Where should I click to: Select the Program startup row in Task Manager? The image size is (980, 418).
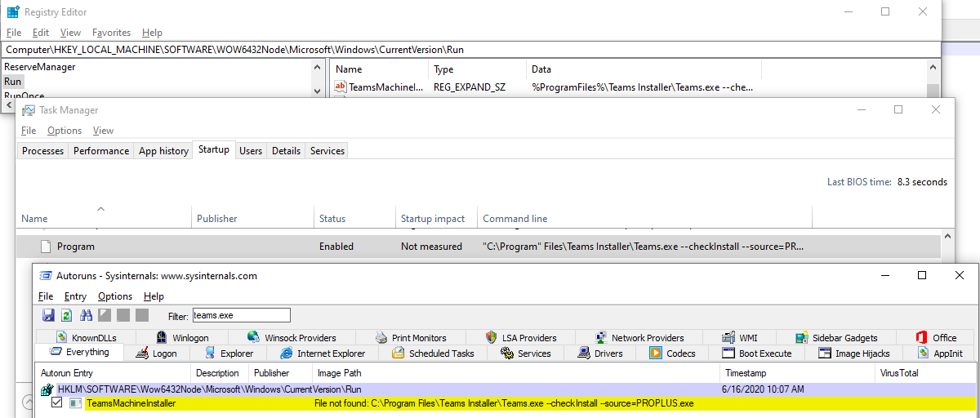(478, 246)
